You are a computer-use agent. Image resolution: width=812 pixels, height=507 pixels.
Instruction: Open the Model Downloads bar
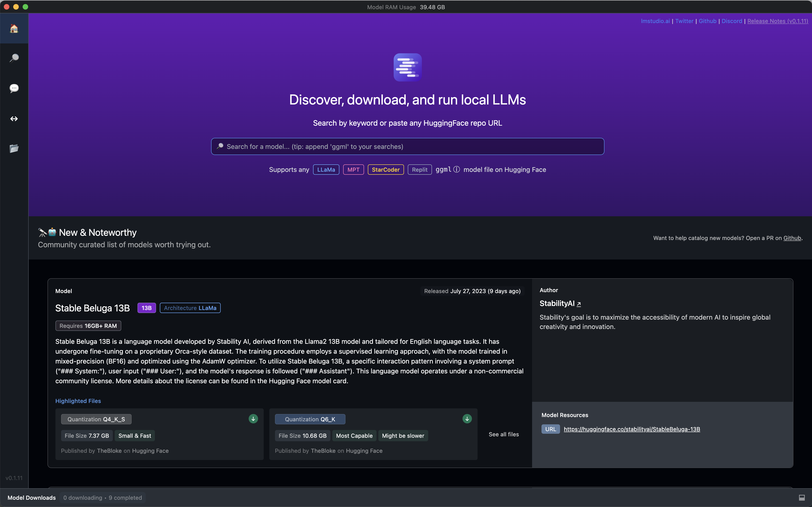(406, 498)
